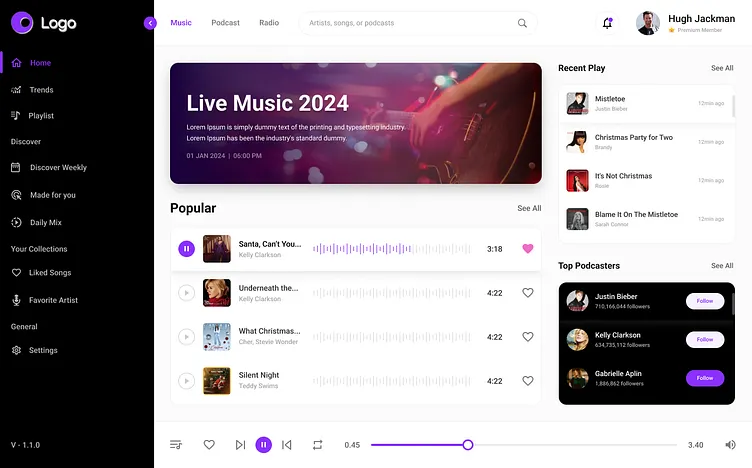Follow Justin Bieber podcaster

pyautogui.click(x=705, y=301)
